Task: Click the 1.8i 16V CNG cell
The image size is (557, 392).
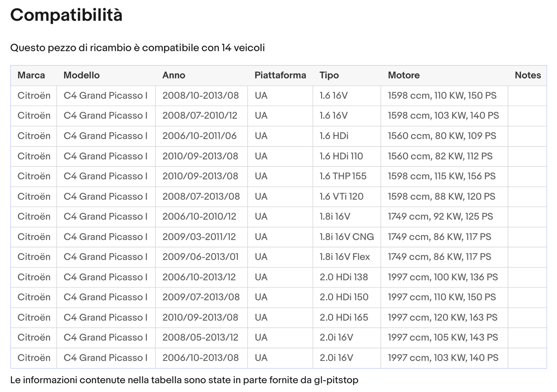Action: pos(347,237)
